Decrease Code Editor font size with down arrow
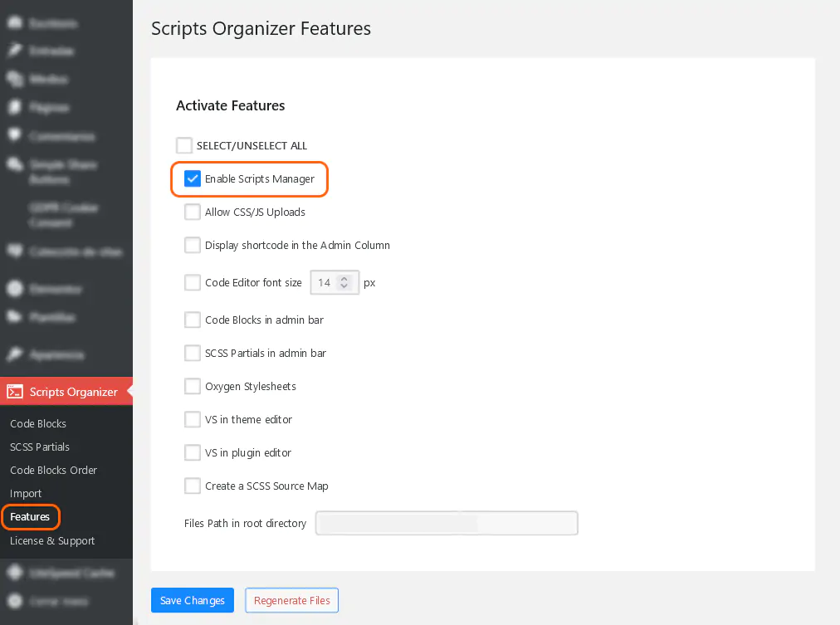The height and width of the screenshot is (625, 840). (344, 287)
